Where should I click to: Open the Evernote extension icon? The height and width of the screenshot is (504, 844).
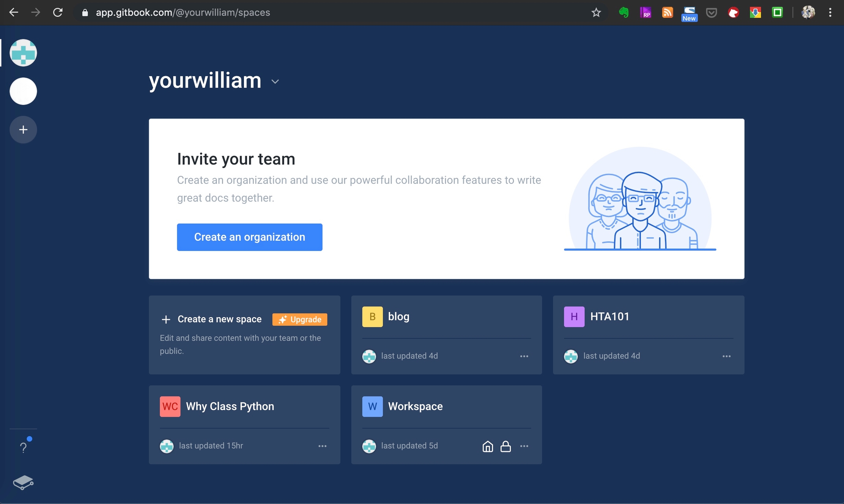(623, 12)
